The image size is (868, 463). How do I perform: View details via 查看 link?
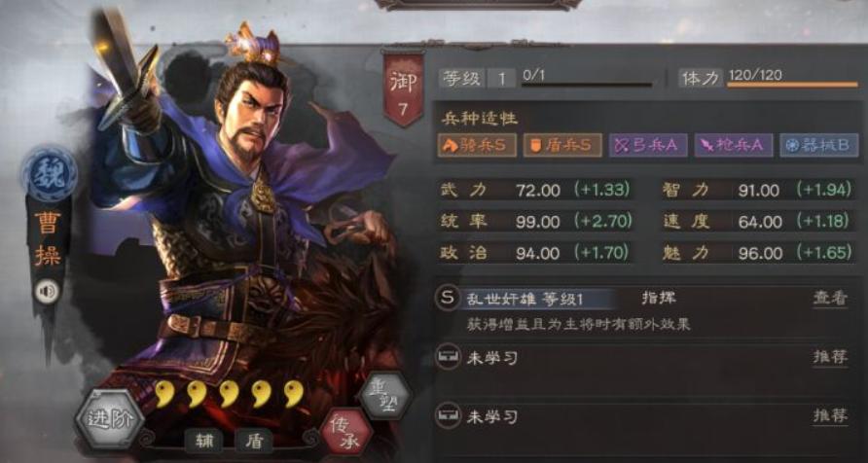830,299
